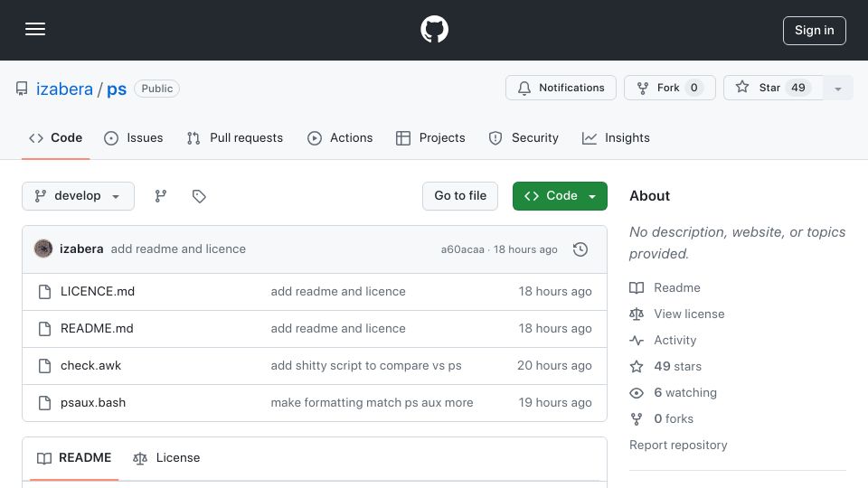The width and height of the screenshot is (868, 488).
Task: Click the Fork count badge showing 0
Action: click(x=693, y=88)
